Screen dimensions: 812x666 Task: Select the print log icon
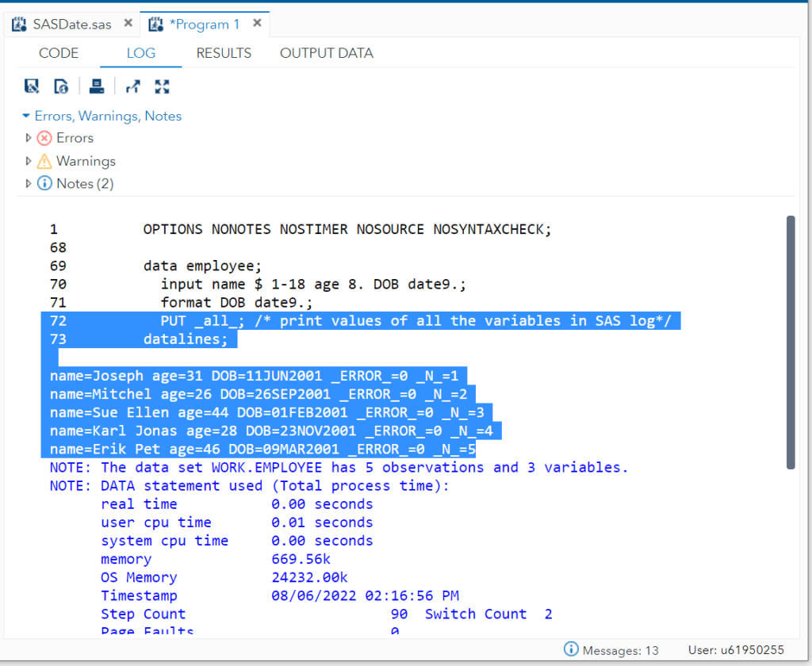(x=96, y=86)
